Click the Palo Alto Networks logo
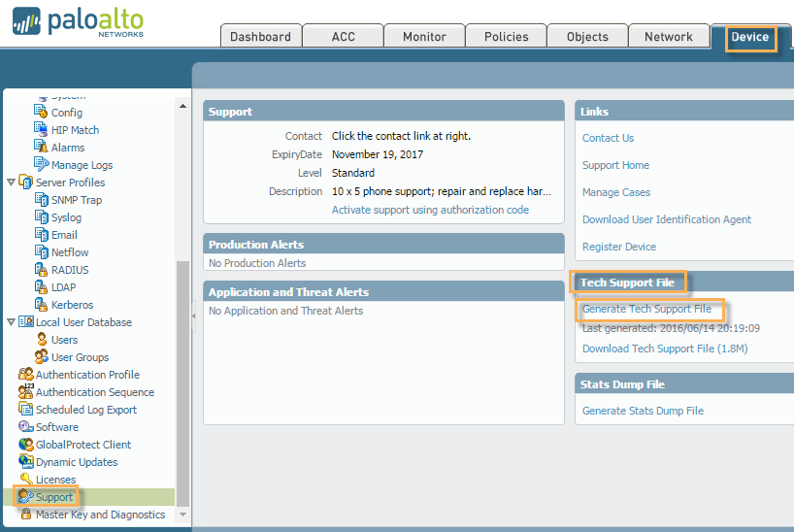 pyautogui.click(x=78, y=21)
